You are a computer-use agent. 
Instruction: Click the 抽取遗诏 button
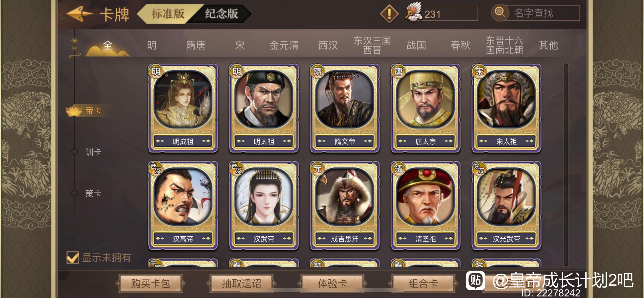242,283
